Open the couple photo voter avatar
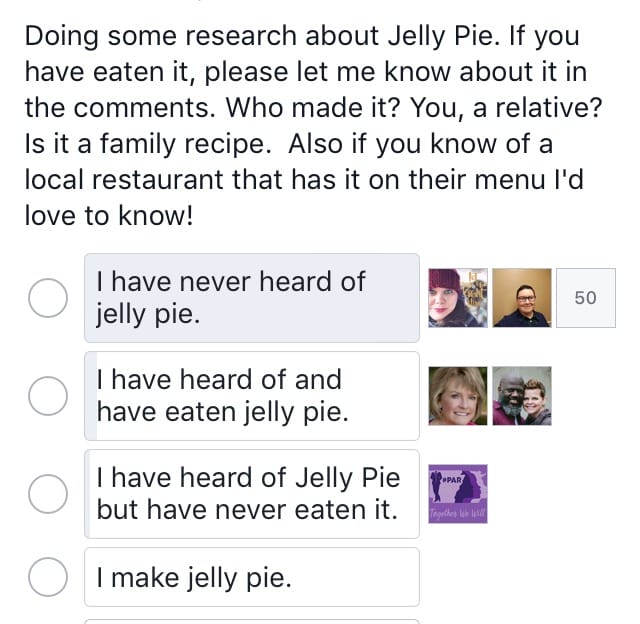 pos(521,396)
